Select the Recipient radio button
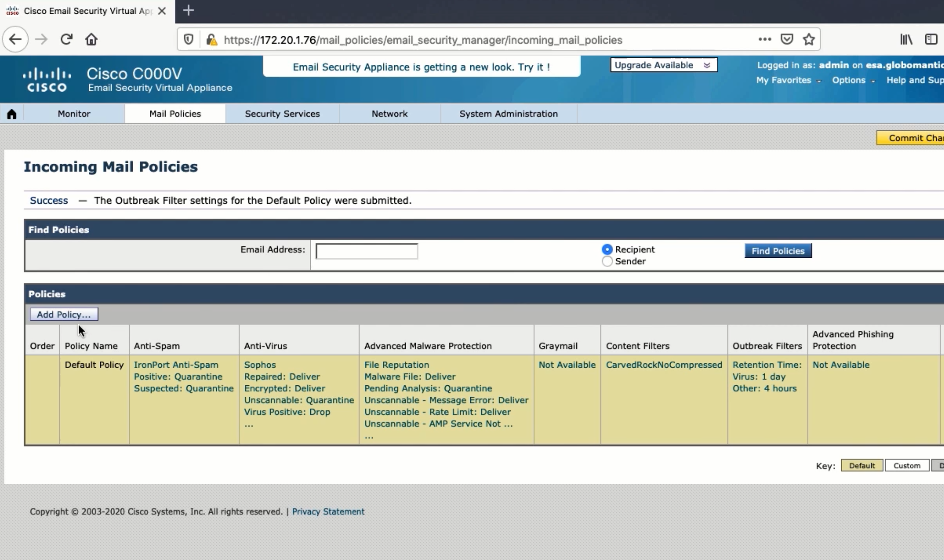 [607, 249]
